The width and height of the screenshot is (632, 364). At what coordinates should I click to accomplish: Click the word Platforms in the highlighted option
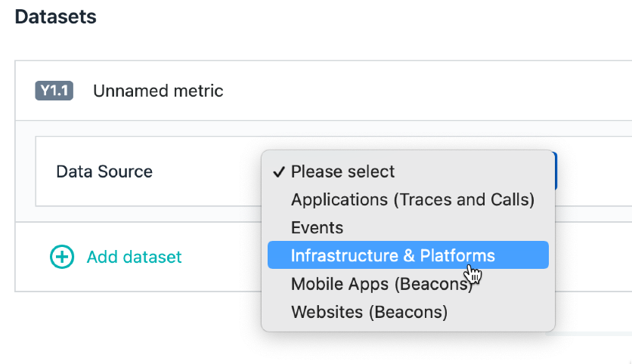point(457,255)
